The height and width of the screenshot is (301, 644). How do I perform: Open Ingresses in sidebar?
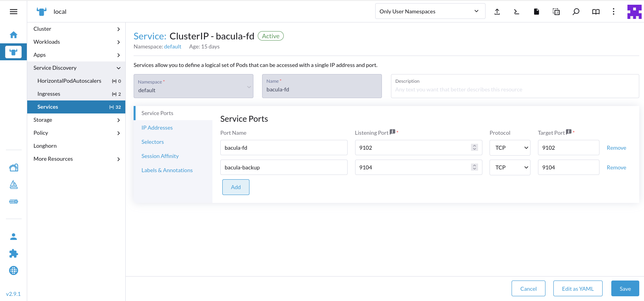[x=76, y=94]
